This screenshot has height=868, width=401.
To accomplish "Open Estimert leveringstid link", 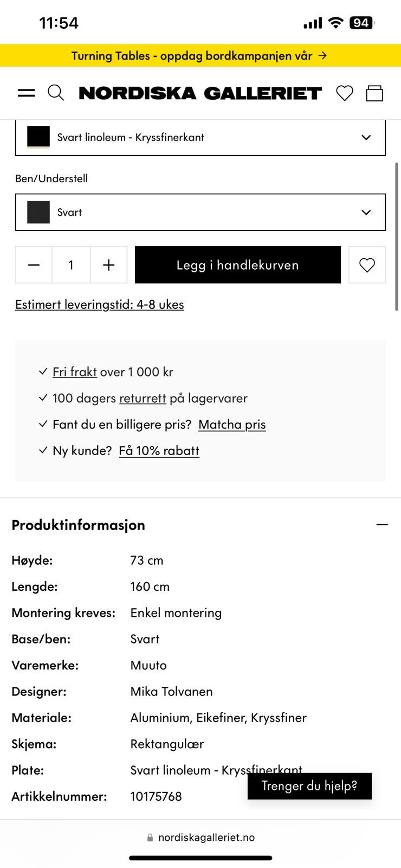I will 100,304.
